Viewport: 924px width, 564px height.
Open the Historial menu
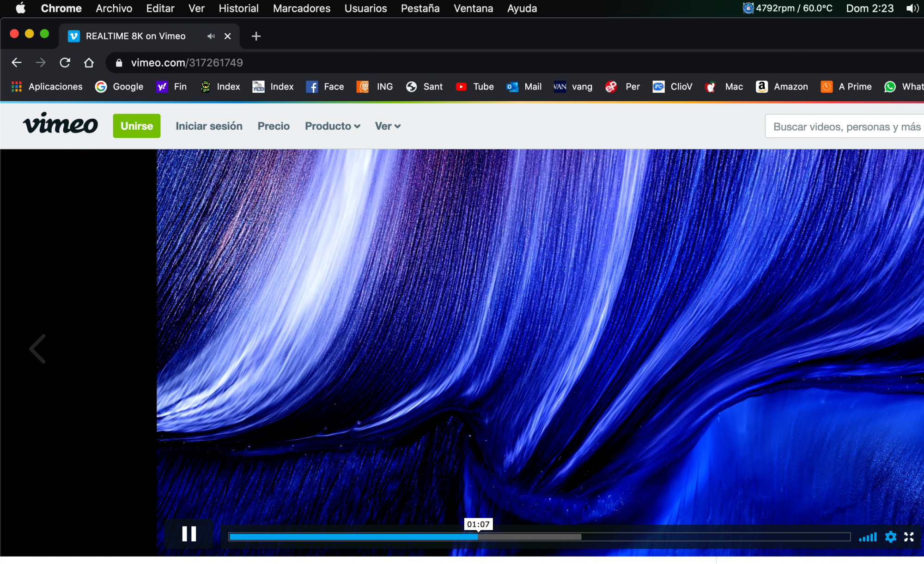[x=238, y=8]
